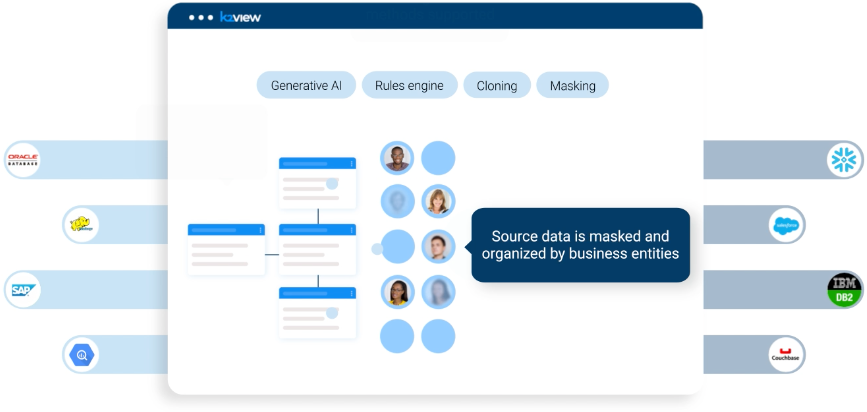Click the Oracle Database source icon
This screenshot has width=867, height=412.
23,159
